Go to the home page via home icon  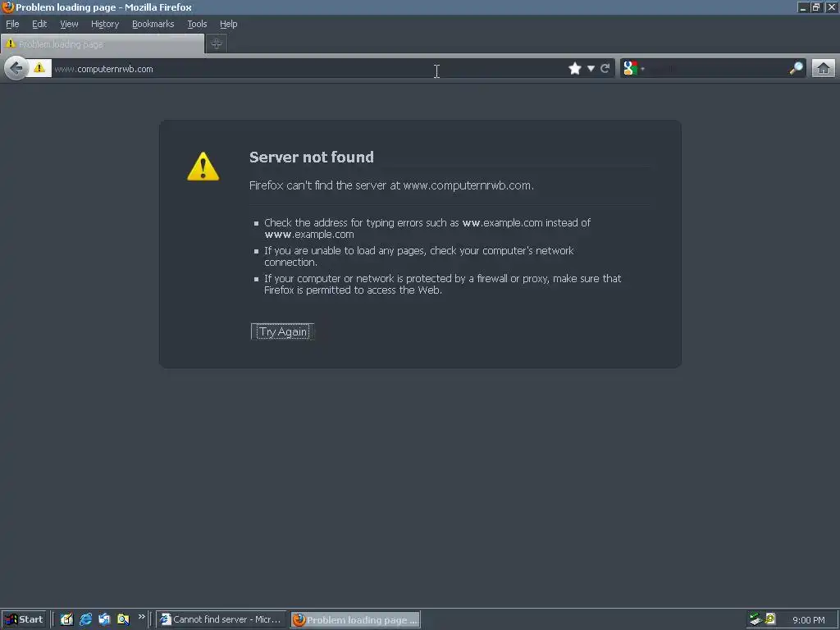pos(824,69)
